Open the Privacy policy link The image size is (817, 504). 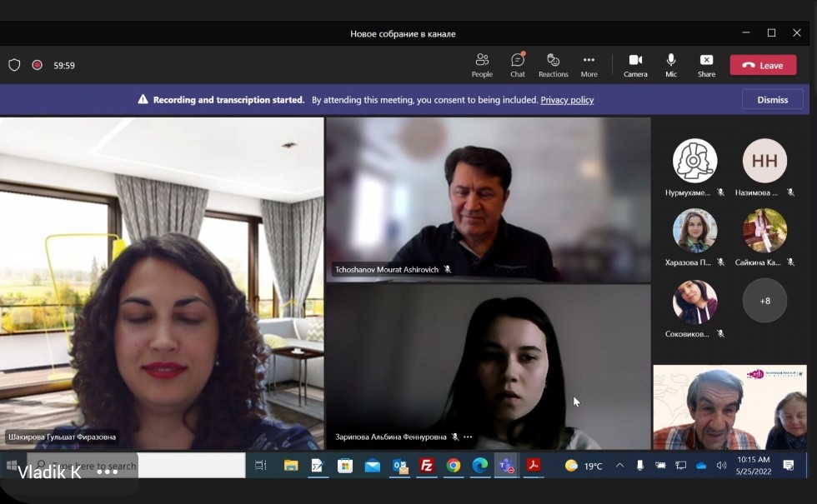tap(567, 100)
